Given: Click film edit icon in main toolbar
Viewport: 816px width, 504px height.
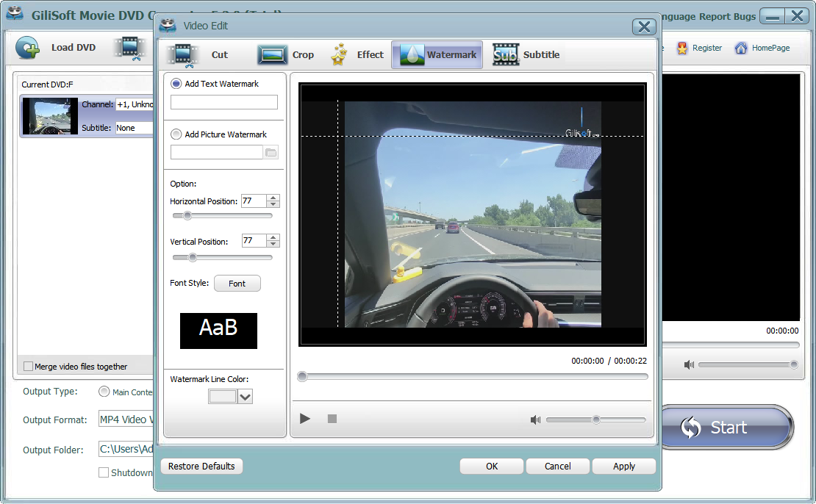Looking at the screenshot, I should (130, 48).
